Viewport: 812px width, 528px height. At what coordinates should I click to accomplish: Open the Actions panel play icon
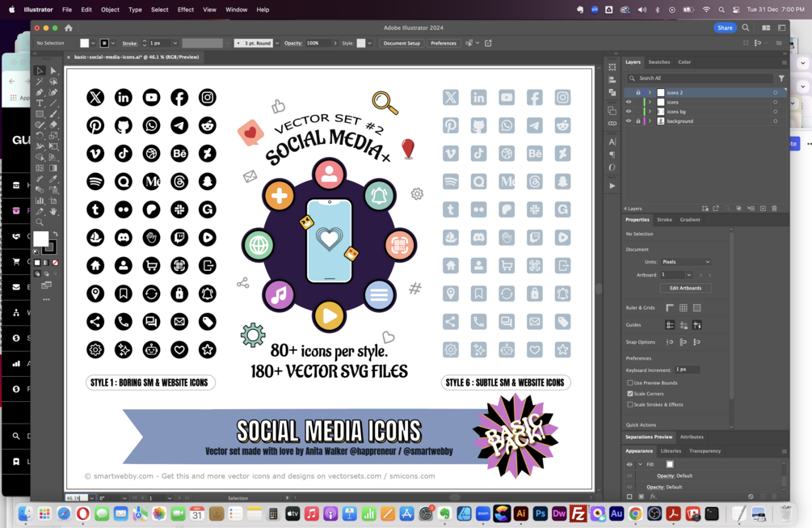[x=612, y=185]
